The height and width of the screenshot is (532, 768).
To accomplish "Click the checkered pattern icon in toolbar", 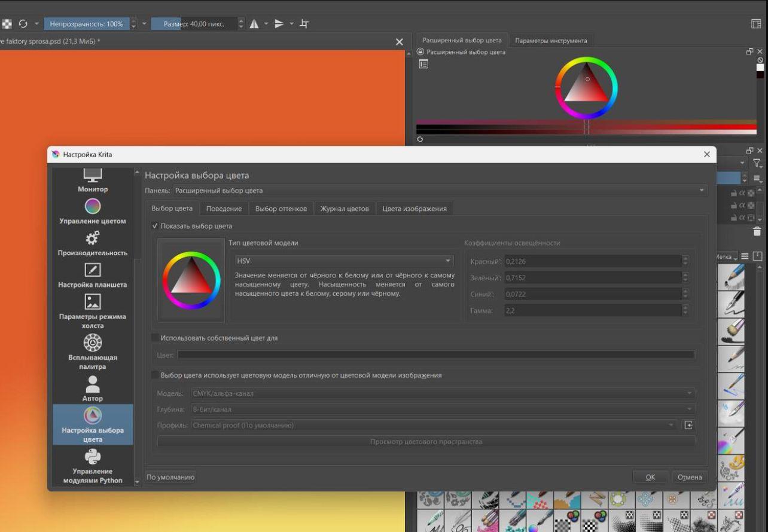I will coord(7,24).
